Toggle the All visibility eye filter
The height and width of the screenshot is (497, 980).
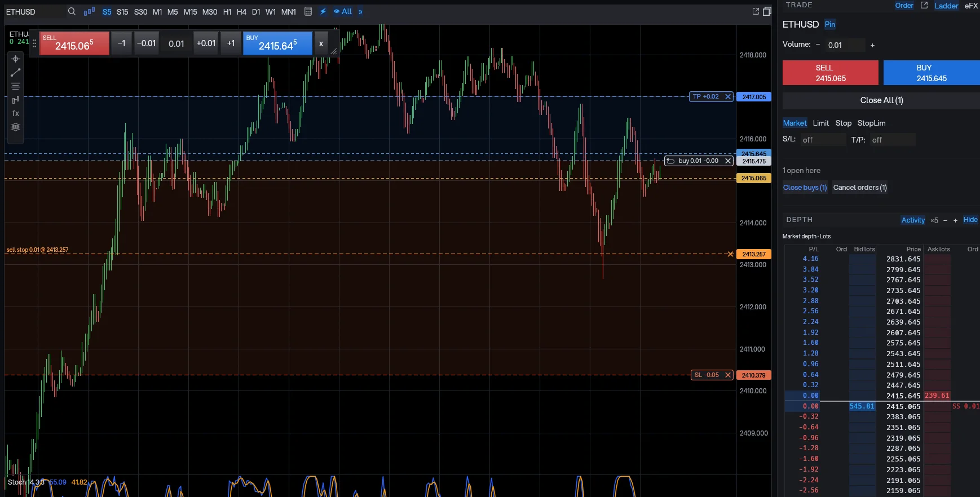tap(343, 11)
